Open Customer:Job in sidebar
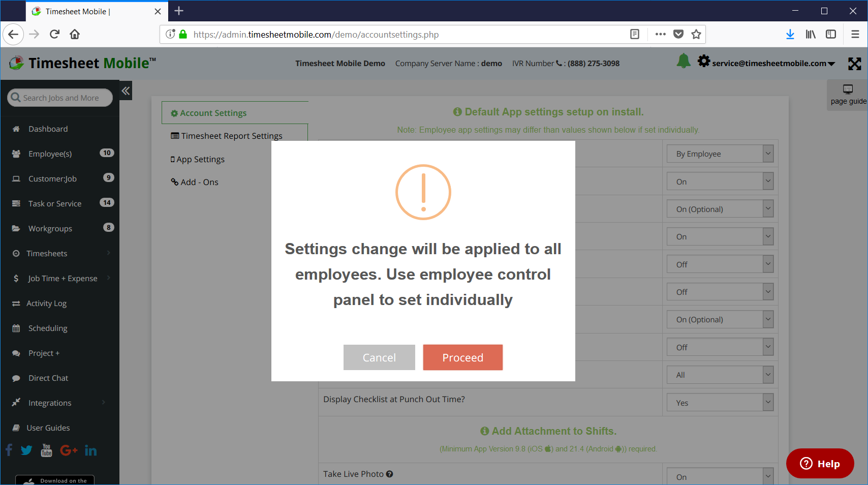Viewport: 868px width, 485px height. pos(52,179)
